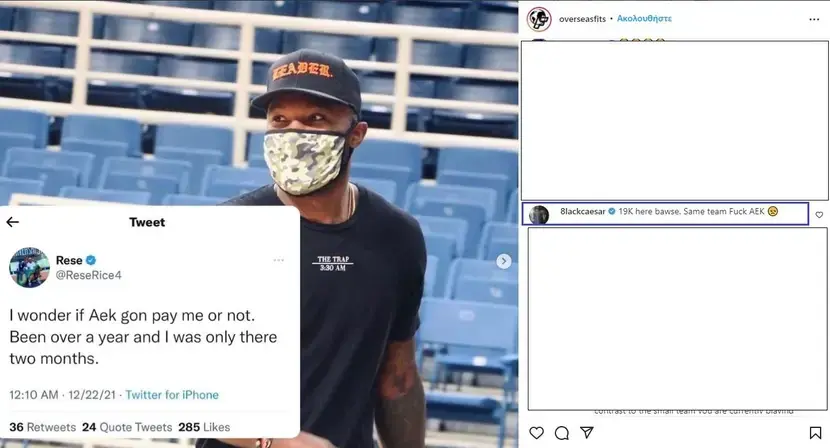The image size is (830, 448).
Task: Open the Twitter for iPhone link
Action: point(172,395)
